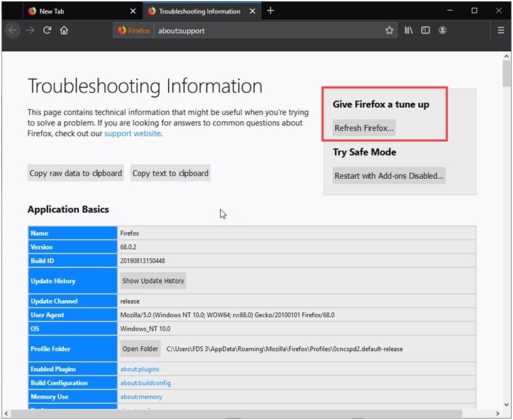The height and width of the screenshot is (420, 513).
Task: Click the Try Safe Mode heading
Action: 365,152
